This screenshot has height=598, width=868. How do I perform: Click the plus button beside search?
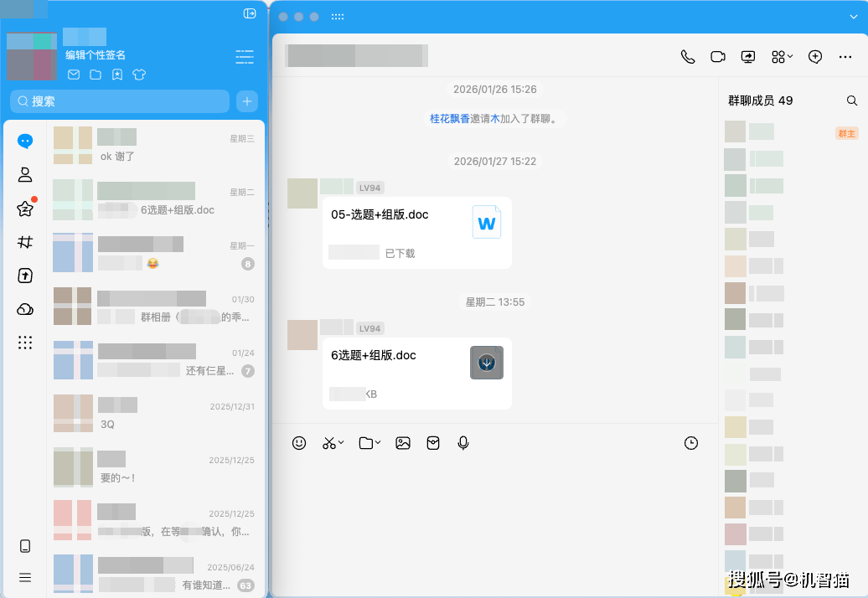(247, 101)
